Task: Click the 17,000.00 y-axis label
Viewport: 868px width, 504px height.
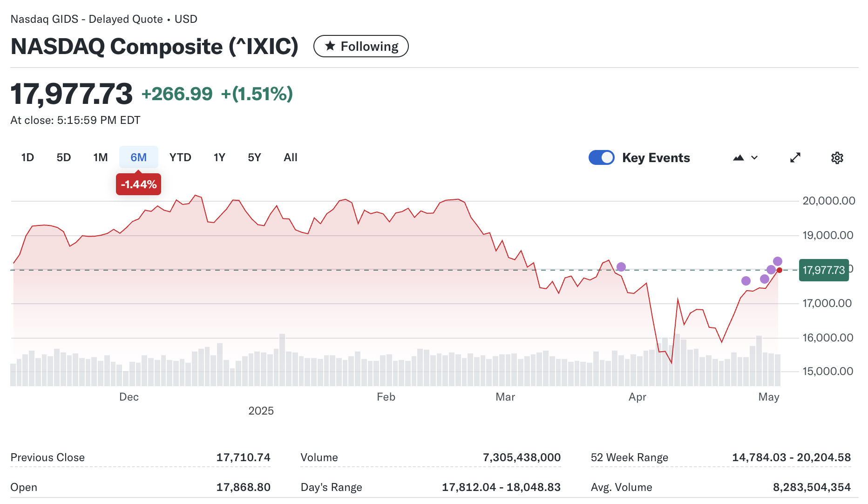Action: coord(827,303)
